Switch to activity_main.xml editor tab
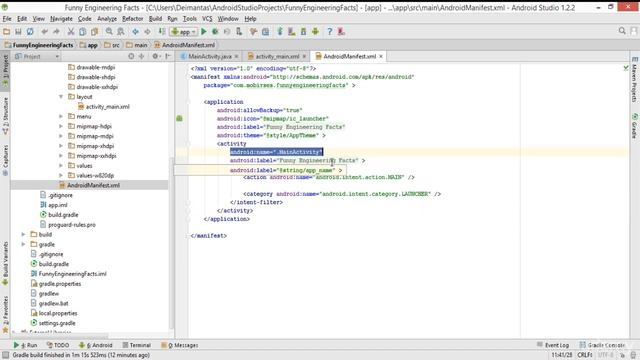Screen dimensions: 640x360 (x=277, y=56)
